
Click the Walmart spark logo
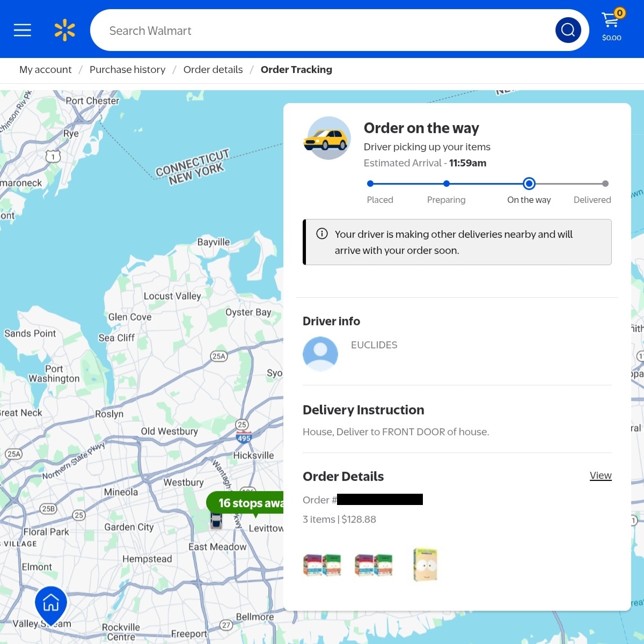point(65,30)
